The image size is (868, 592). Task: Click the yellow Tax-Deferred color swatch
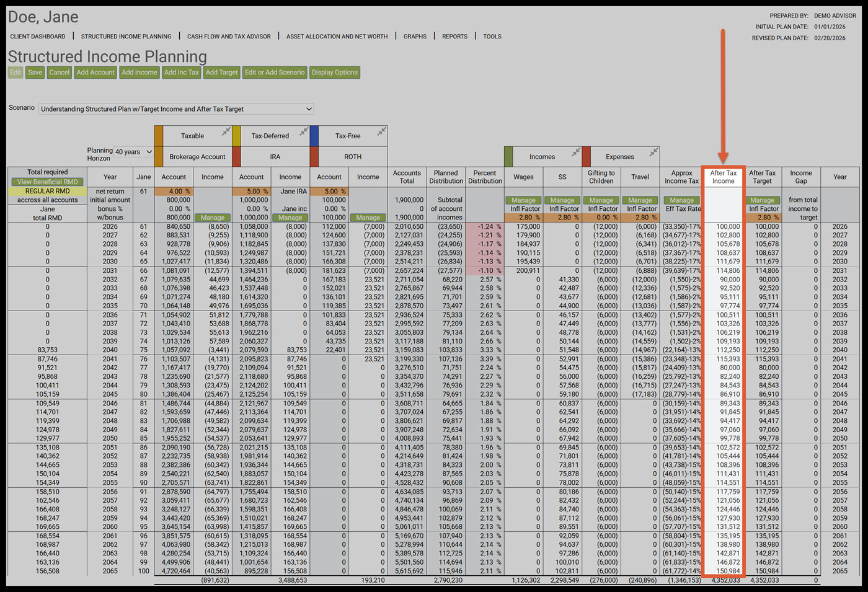point(236,136)
